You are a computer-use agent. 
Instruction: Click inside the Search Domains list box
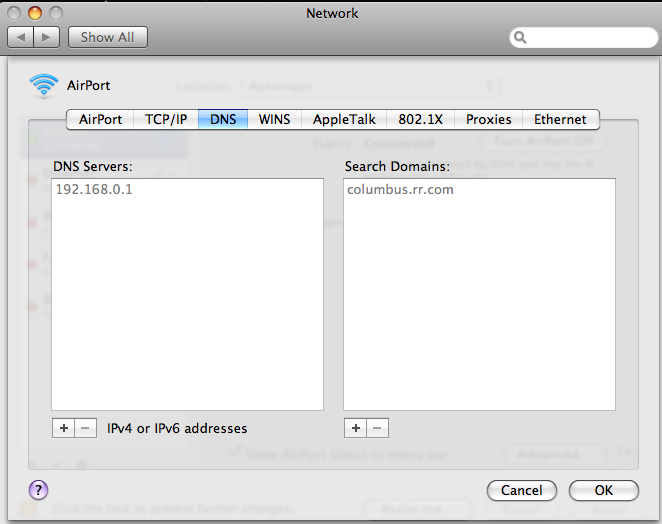point(479,294)
